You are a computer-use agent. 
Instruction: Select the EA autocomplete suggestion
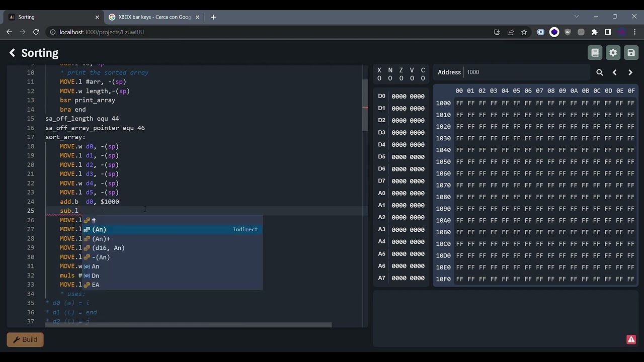tap(172, 285)
